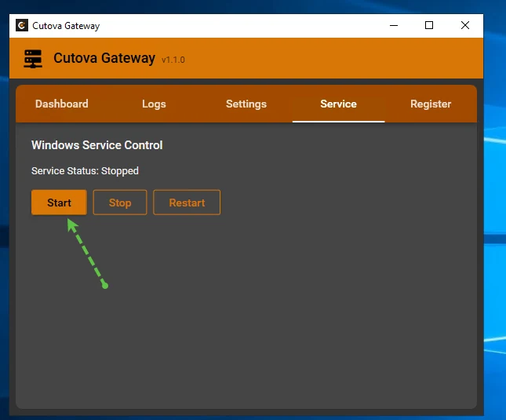Open the Register tab
Screen dimensions: 506x420
[x=431, y=104]
